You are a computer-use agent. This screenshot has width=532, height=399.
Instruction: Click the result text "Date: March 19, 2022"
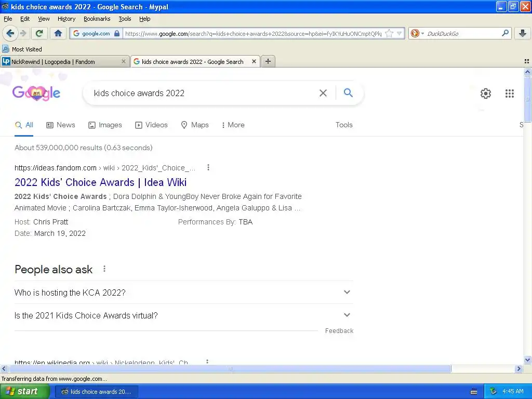pyautogui.click(x=50, y=233)
